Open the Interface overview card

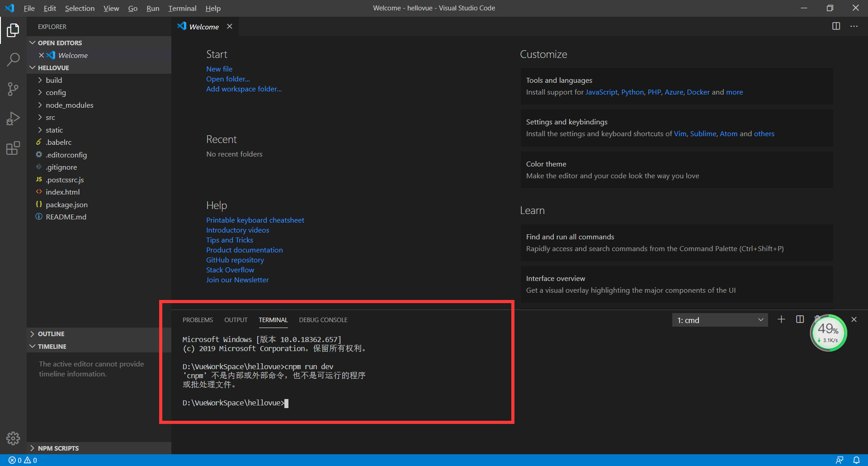(677, 284)
